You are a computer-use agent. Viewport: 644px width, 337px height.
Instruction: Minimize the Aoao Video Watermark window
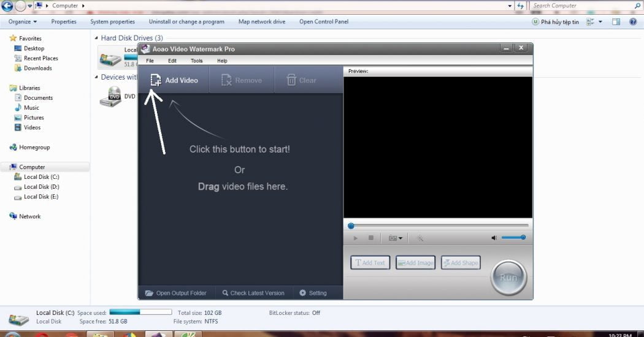[506, 48]
